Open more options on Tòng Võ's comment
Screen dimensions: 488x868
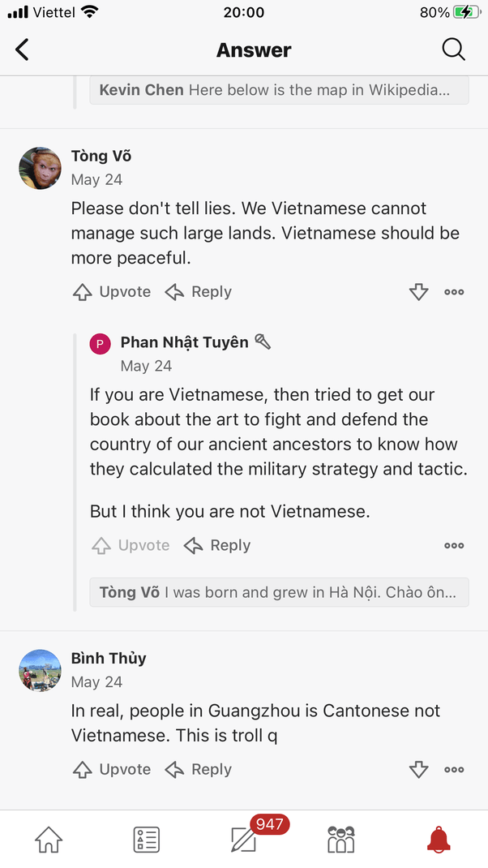[x=454, y=292]
